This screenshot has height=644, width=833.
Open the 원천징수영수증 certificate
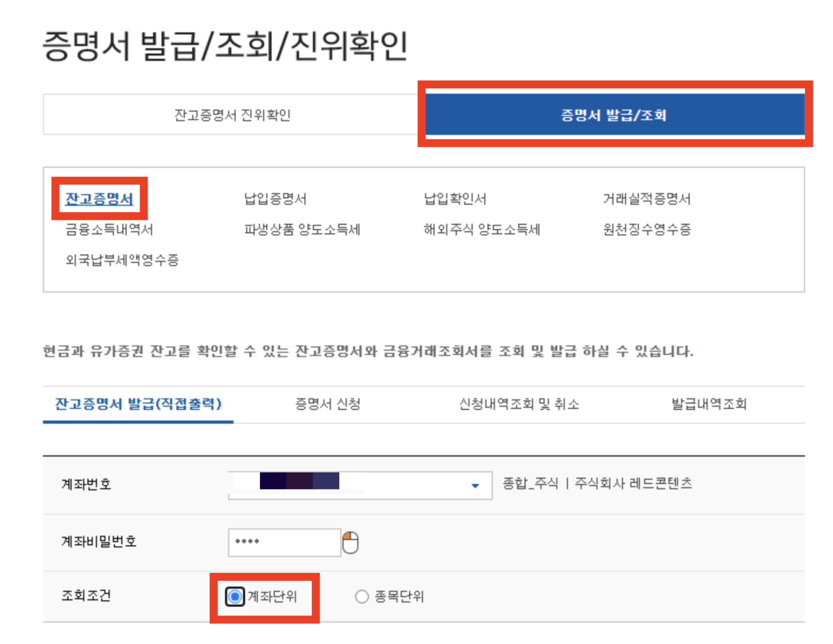click(646, 230)
